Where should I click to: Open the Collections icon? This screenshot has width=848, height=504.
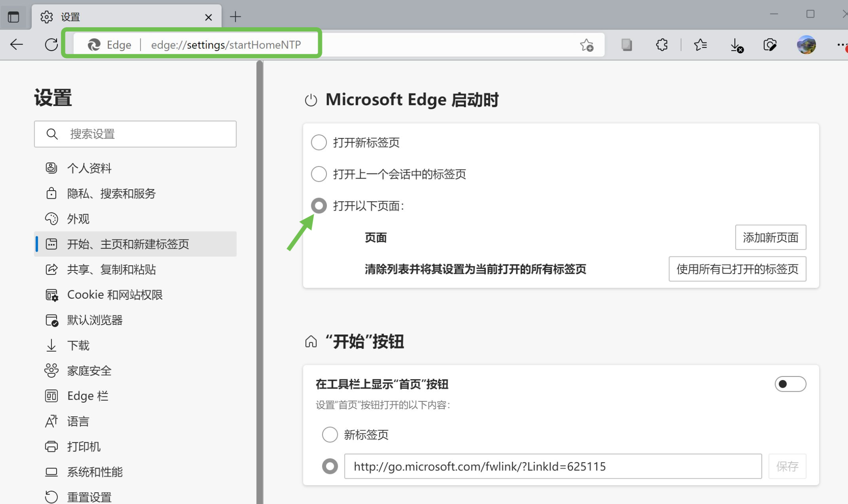pyautogui.click(x=626, y=44)
